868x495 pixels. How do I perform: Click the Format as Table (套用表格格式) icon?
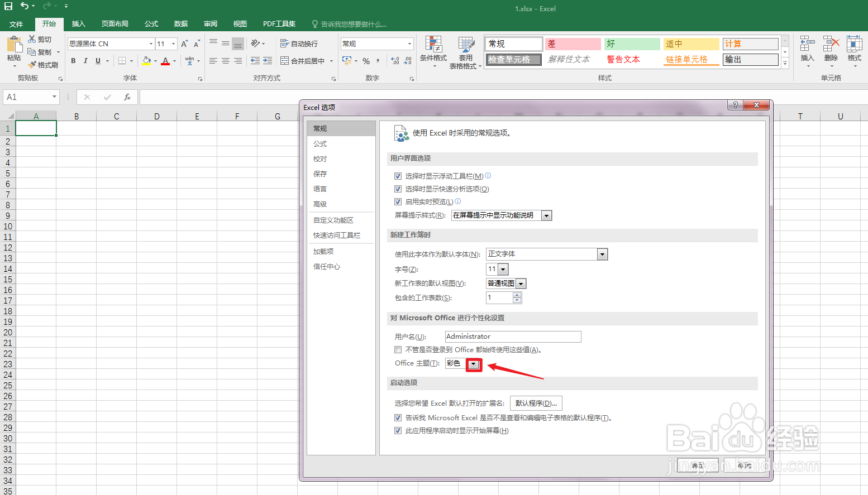click(466, 44)
